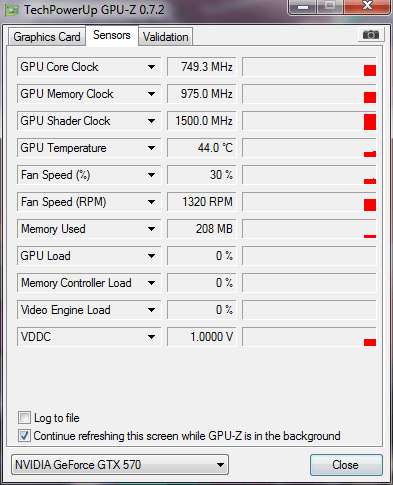Image resolution: width=393 pixels, height=485 pixels.
Task: Click the GPU Load history graph
Action: click(309, 256)
